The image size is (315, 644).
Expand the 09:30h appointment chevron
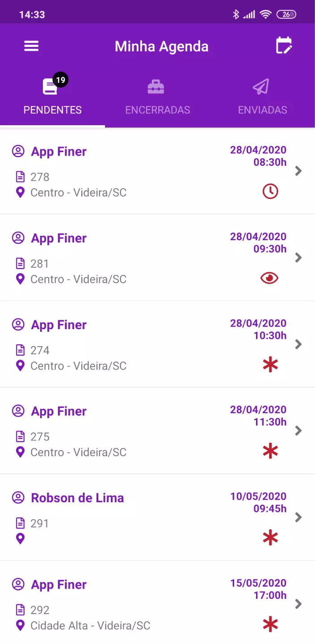[x=299, y=258]
